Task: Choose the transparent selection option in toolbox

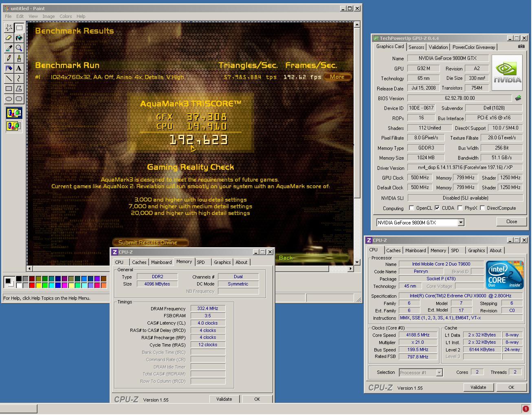Action: pyautogui.click(x=14, y=126)
